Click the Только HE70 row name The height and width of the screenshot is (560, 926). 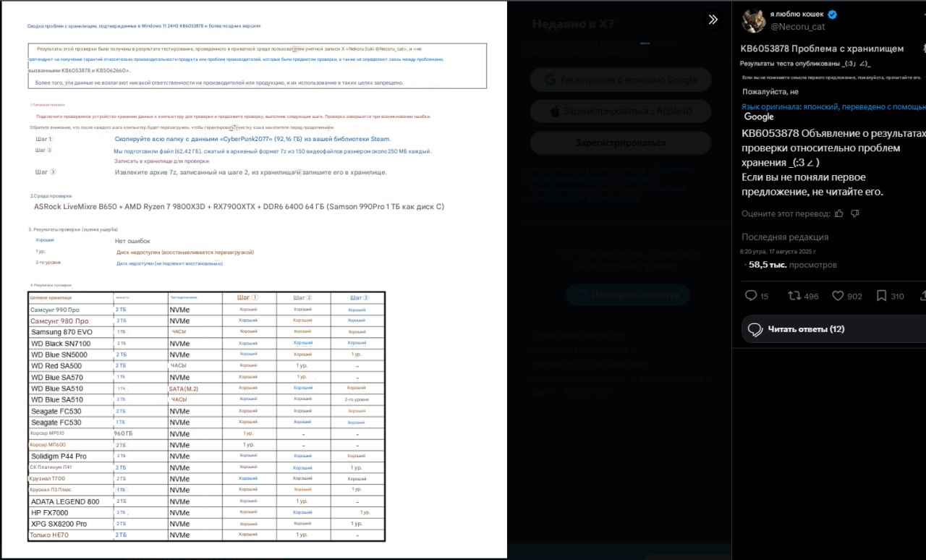(x=49, y=535)
